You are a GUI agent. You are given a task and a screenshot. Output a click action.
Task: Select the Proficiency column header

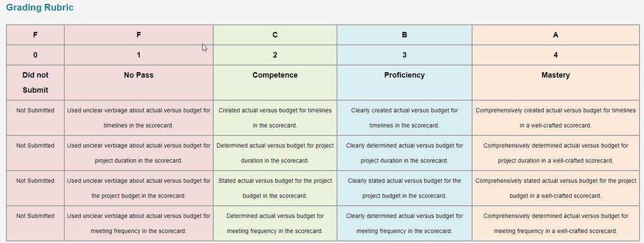click(x=404, y=82)
